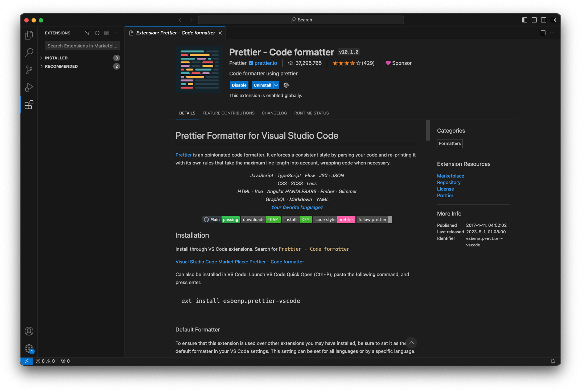Open the Explorer view in activity bar

coord(29,35)
